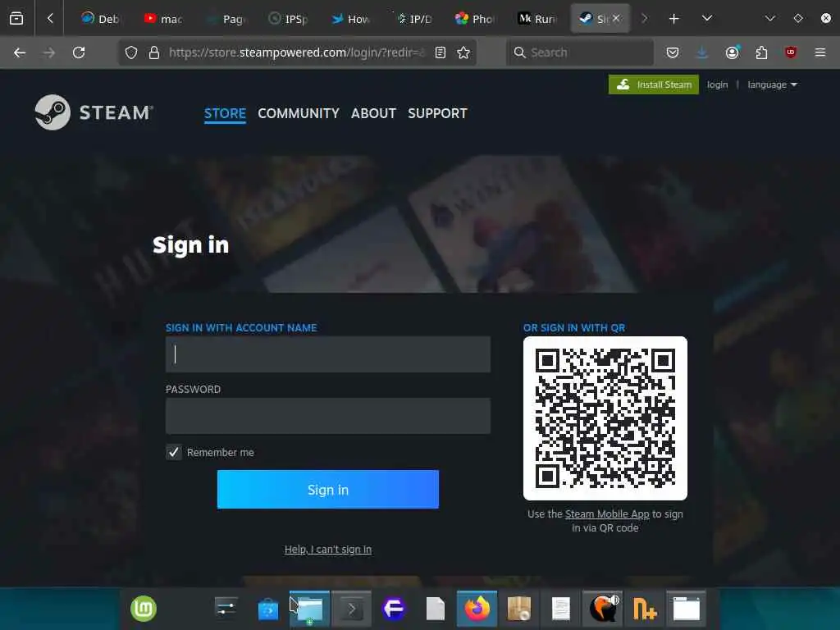Click the Steam URL address bar
This screenshot has height=630, width=840.
(x=297, y=52)
